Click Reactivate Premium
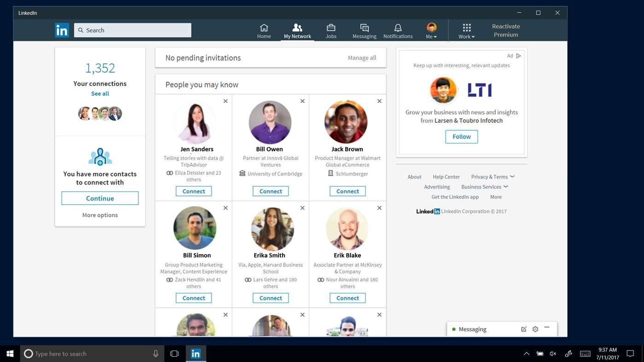644x362 pixels. (505, 30)
